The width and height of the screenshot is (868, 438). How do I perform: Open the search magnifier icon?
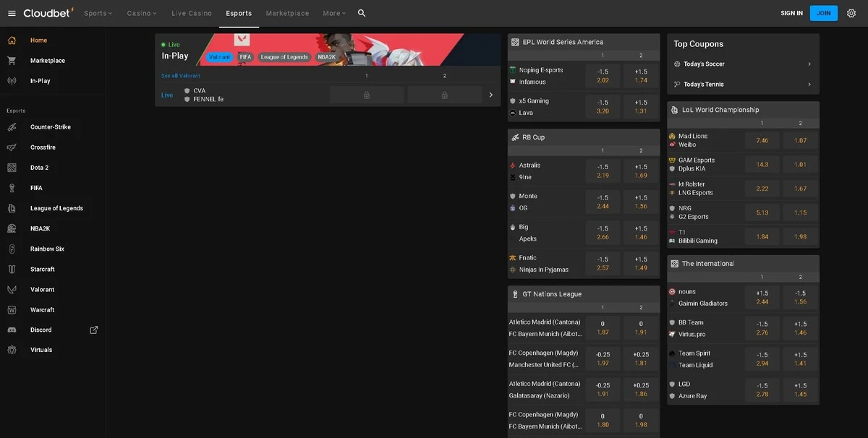point(362,13)
